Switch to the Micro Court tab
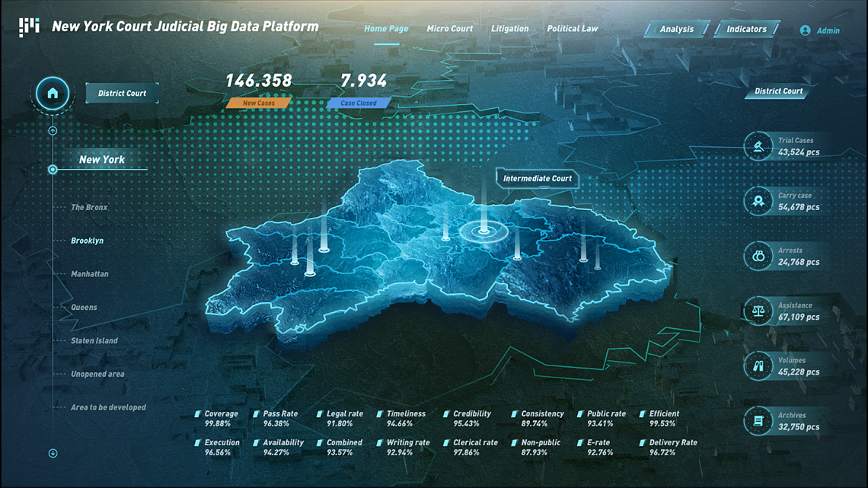Image resolution: width=868 pixels, height=488 pixels. tap(449, 29)
